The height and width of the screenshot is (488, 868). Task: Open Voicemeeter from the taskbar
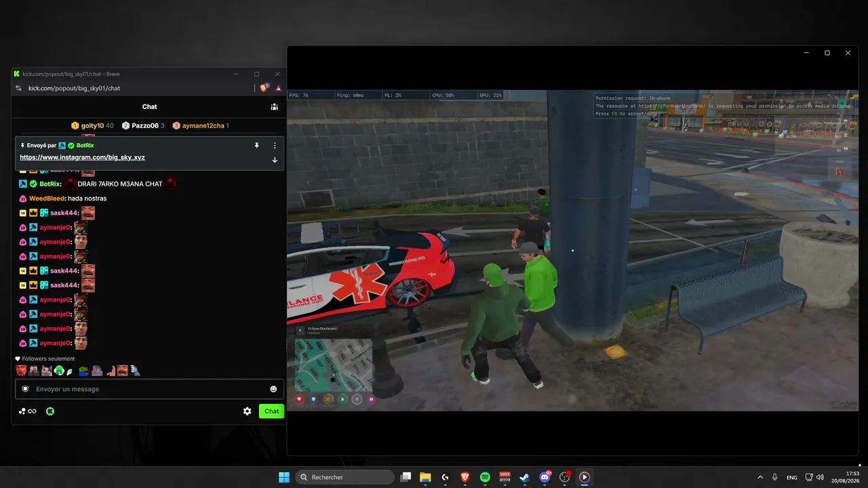pos(505,477)
